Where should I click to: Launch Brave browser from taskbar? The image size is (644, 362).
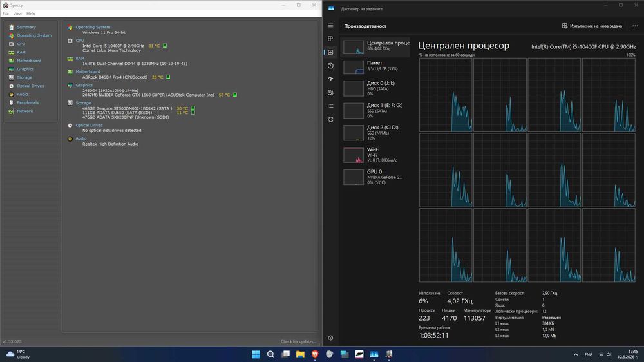[315, 354]
